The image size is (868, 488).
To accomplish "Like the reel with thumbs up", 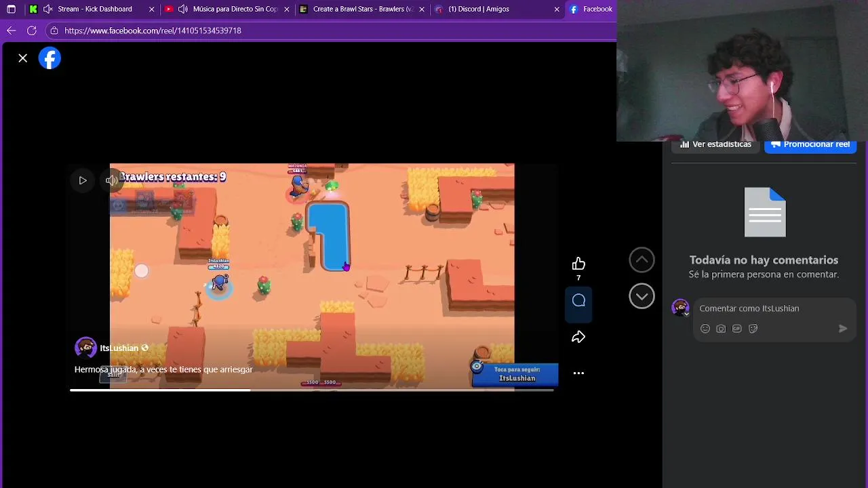I will pos(578,264).
